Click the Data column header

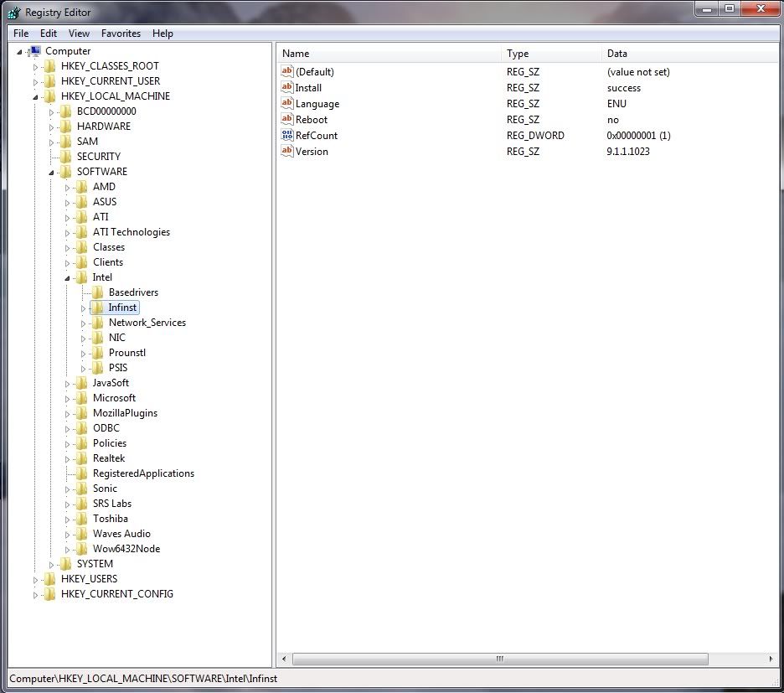(690, 53)
